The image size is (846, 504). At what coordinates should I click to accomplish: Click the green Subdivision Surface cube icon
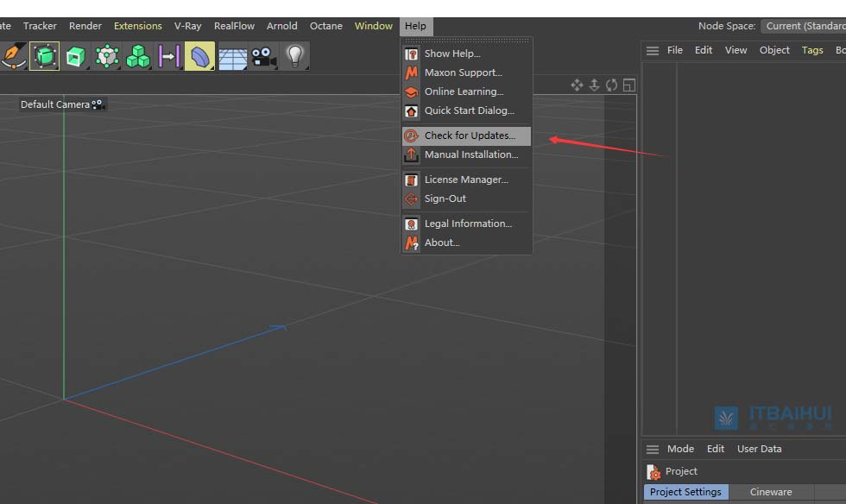[x=76, y=56]
